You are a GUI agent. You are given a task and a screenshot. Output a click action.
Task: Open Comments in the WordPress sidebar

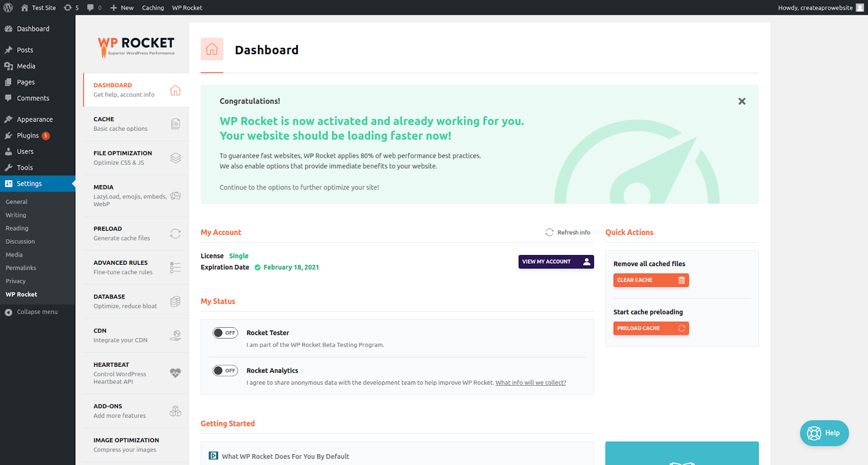coord(37,98)
